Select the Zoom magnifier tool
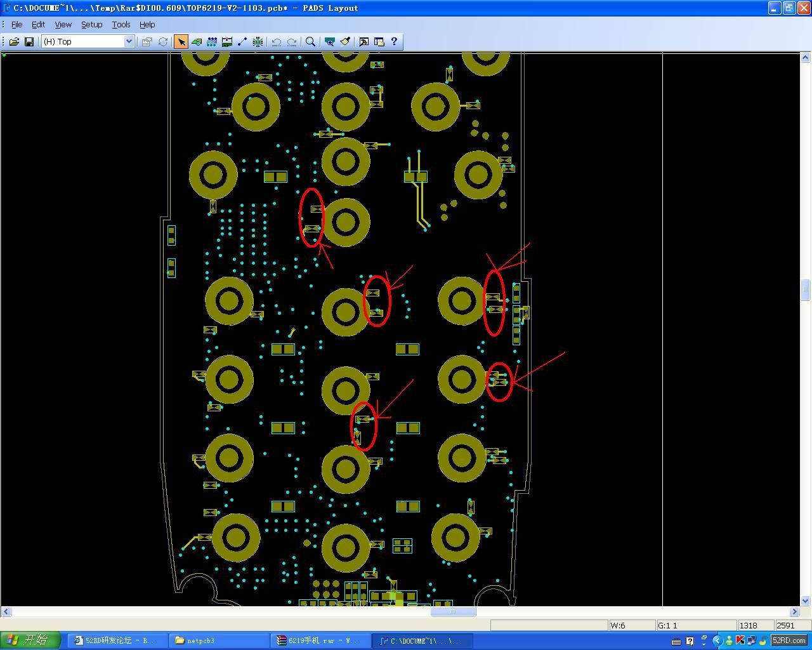The width and height of the screenshot is (812, 650). coord(311,42)
